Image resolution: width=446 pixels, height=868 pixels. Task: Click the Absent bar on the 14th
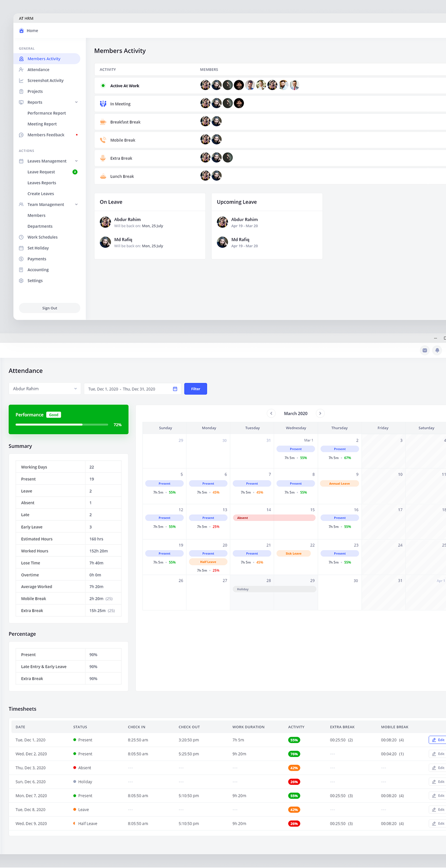coord(274,518)
